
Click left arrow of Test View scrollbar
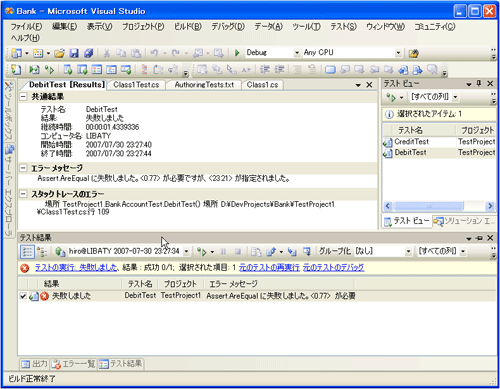[387, 206]
